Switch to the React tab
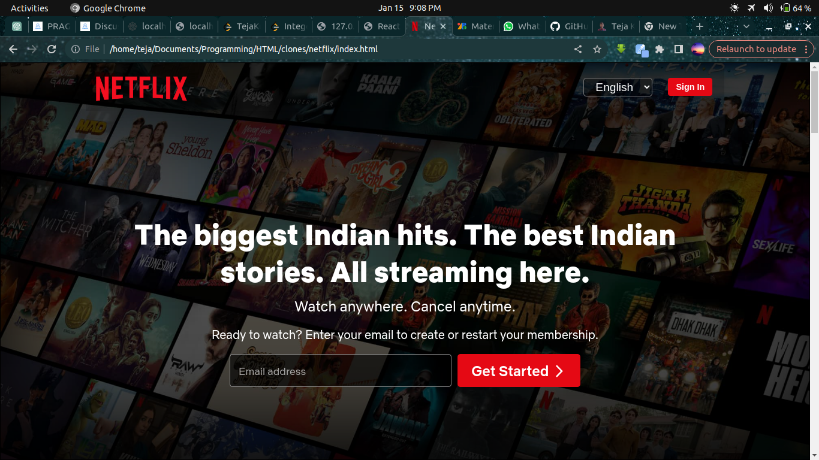This screenshot has width=819, height=460. (x=382, y=26)
